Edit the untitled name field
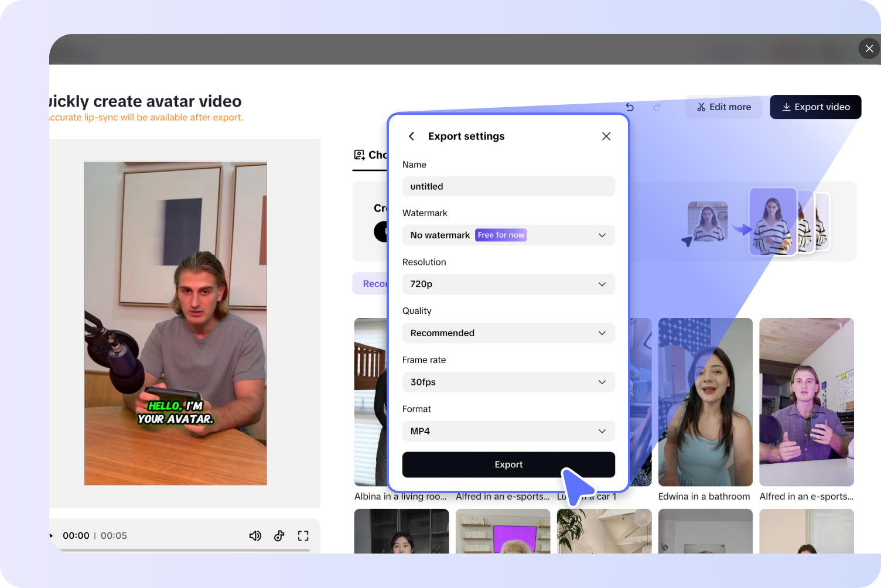881x588 pixels. (508, 186)
